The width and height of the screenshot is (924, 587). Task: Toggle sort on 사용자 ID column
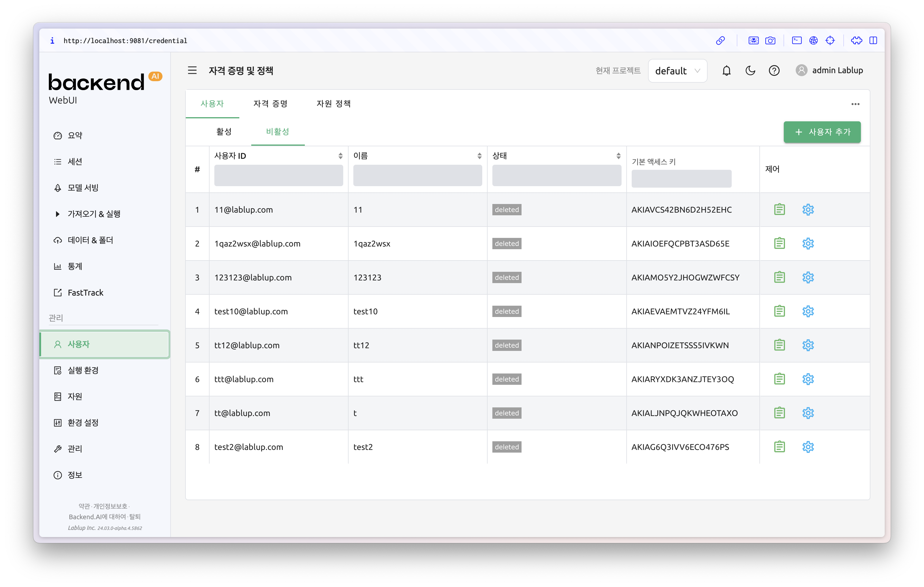click(x=340, y=156)
